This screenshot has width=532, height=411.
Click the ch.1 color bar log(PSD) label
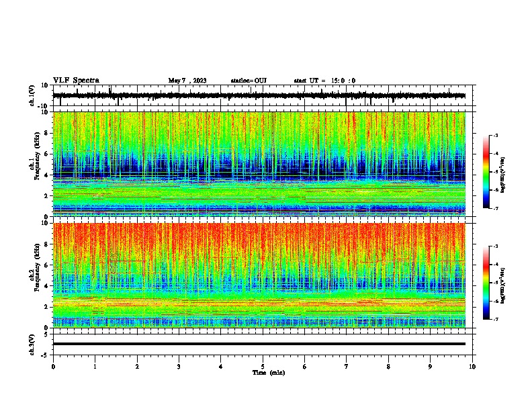coord(503,175)
